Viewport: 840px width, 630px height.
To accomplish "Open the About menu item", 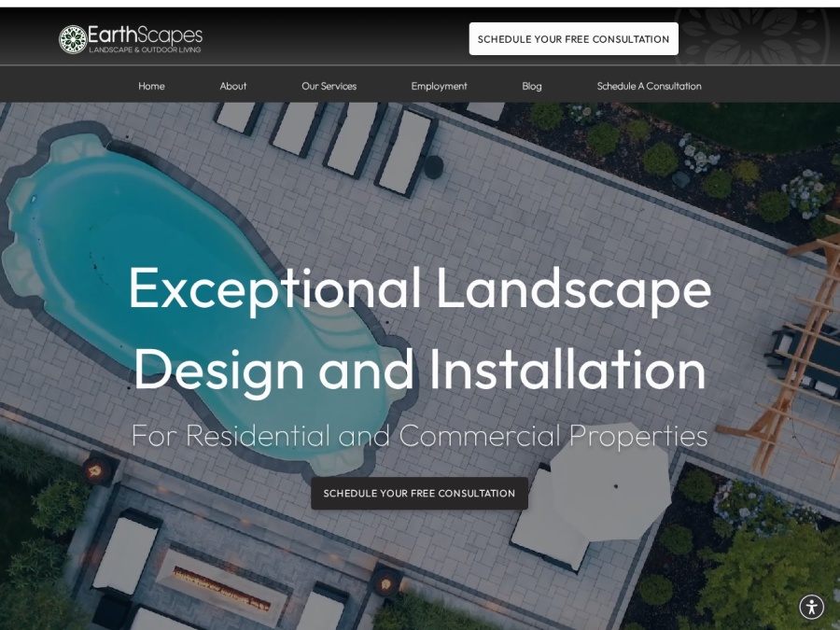I will 233,86.
